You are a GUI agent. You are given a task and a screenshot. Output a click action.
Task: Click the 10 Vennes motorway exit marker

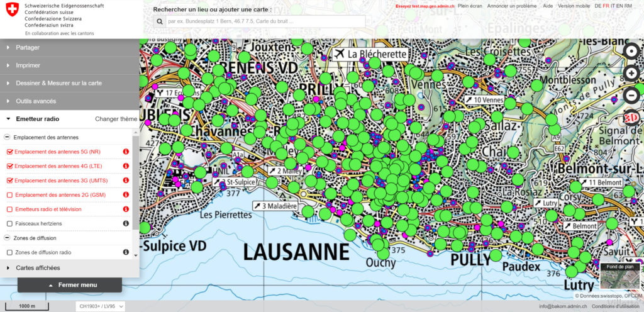tap(485, 100)
